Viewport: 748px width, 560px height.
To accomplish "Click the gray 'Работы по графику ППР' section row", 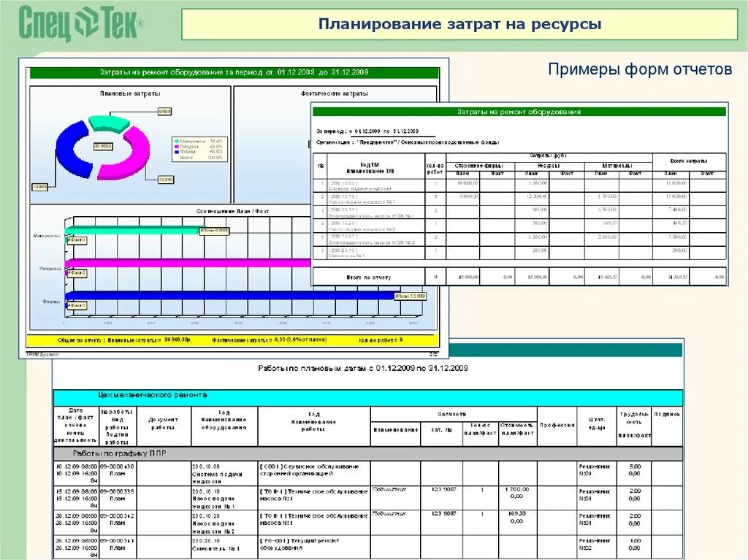I will click(368, 453).
